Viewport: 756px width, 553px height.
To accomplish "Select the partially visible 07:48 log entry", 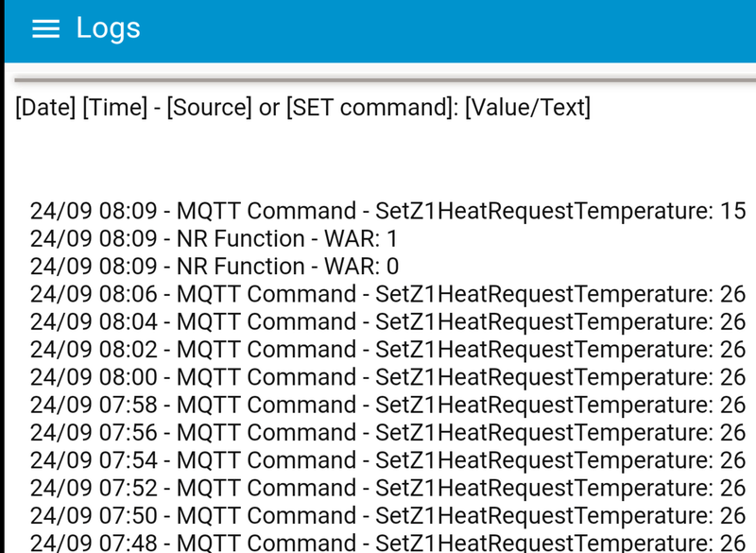I will click(387, 544).
